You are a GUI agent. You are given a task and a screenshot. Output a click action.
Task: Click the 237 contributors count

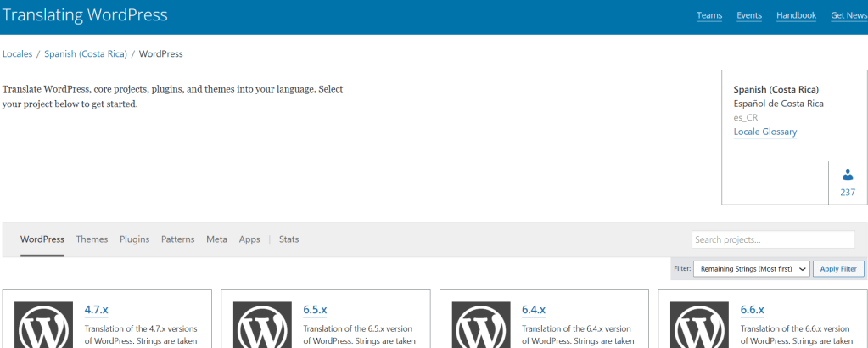[x=848, y=193]
